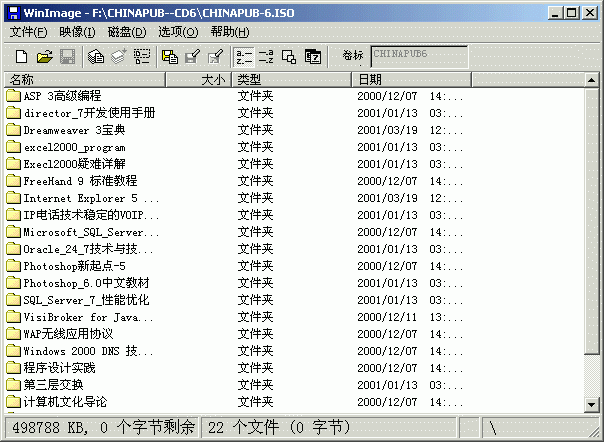The width and height of the screenshot is (604, 442).
Task: Click the folder icon of Execl2000疑难详解
Action: pyautogui.click(x=13, y=164)
